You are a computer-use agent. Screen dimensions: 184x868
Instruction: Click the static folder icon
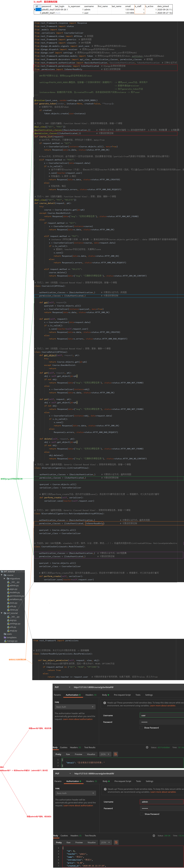pos(5,634)
